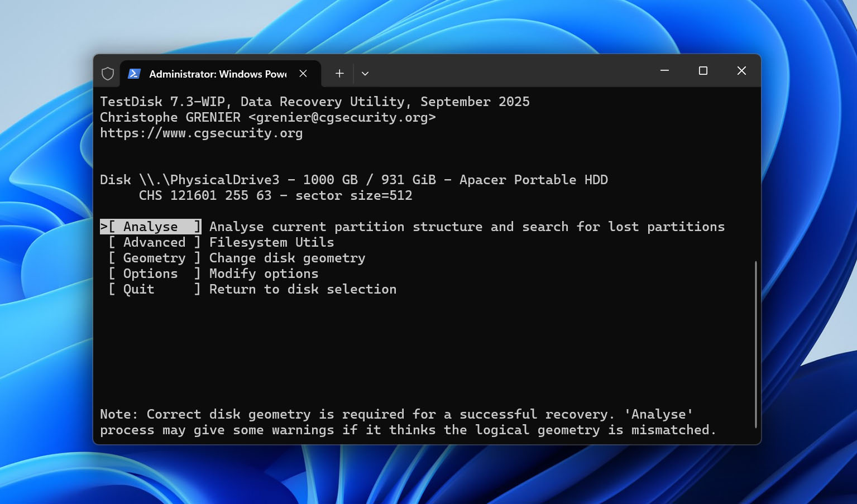Click the 'Change disk geometry' description text
The width and height of the screenshot is (857, 504).
click(288, 258)
